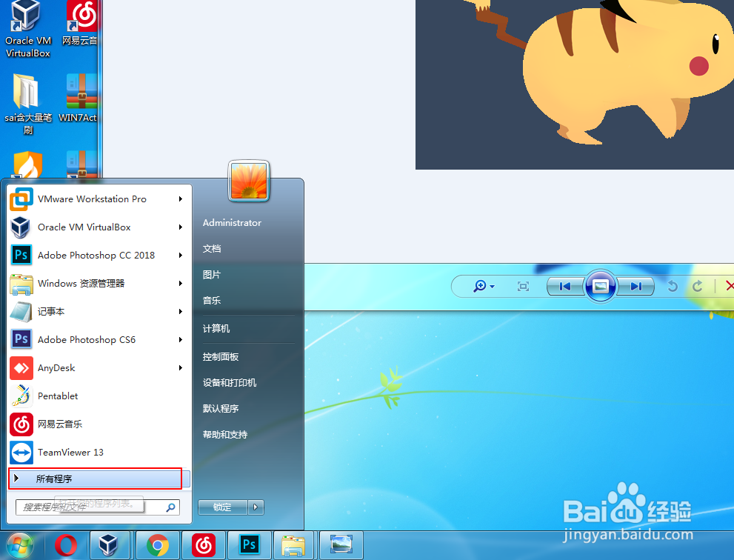Open 控制面板 from Start menu

[x=221, y=357]
